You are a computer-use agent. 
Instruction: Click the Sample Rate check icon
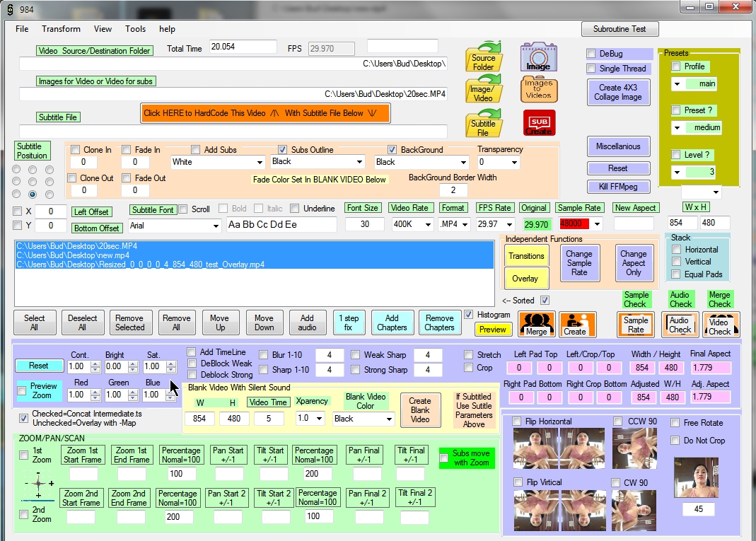[636, 325]
